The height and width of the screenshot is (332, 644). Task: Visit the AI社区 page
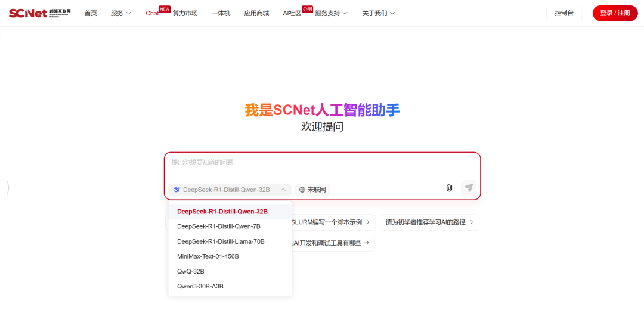pos(292,13)
